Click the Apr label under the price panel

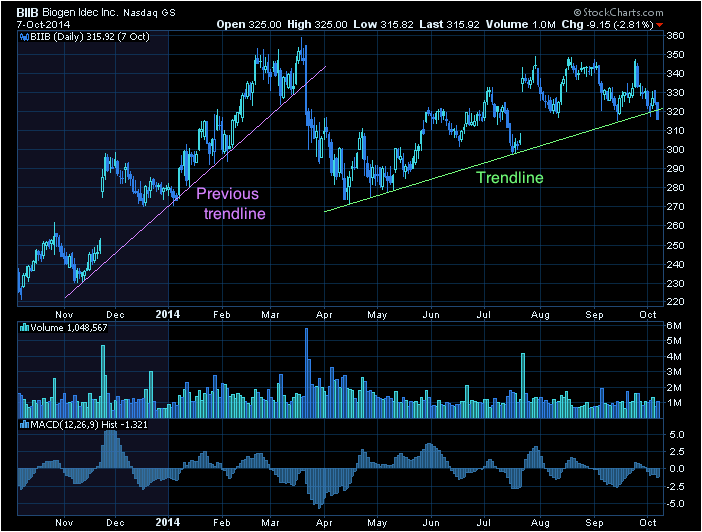coord(324,315)
